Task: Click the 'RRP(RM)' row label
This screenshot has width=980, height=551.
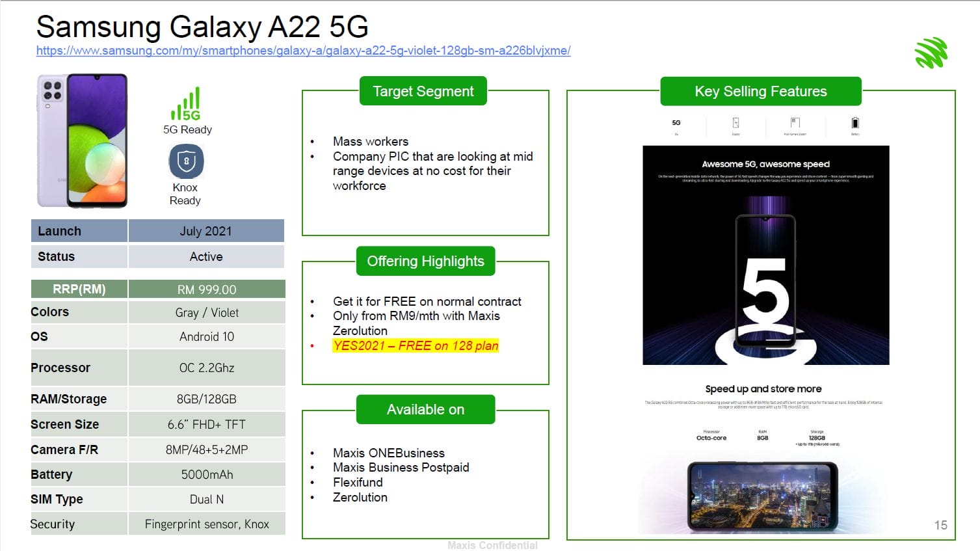Action: (x=79, y=289)
